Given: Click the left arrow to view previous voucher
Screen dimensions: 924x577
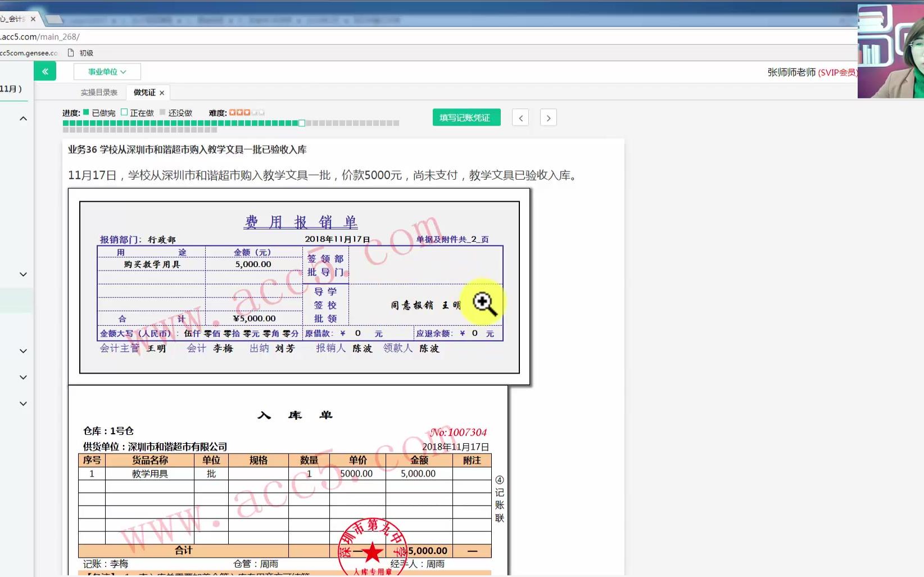Looking at the screenshot, I should [520, 117].
